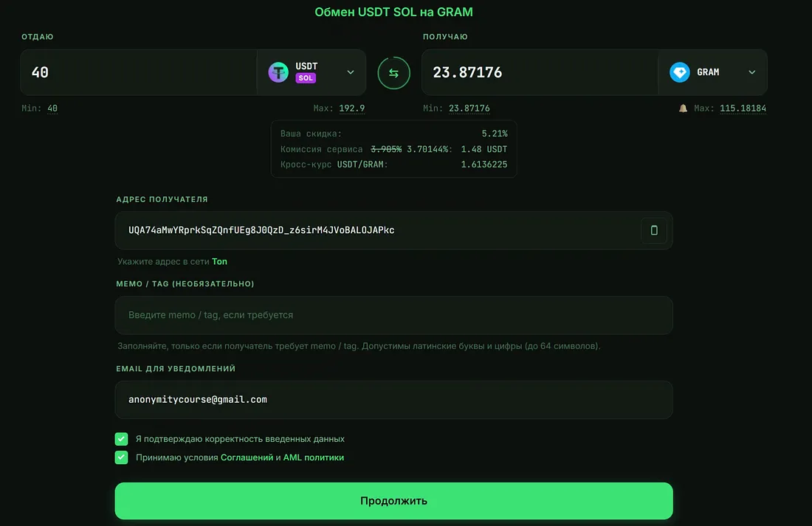Click the email notification input field
Viewport: 812px width, 526px height.
pos(393,400)
